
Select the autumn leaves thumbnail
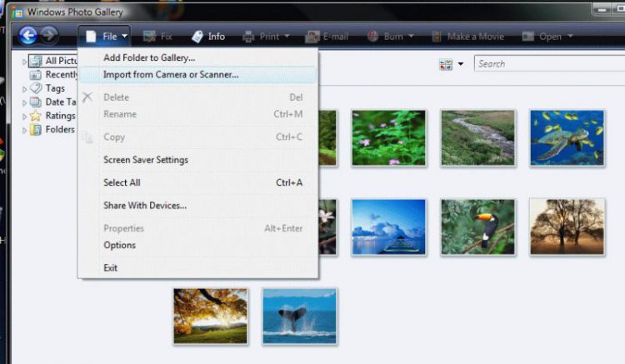[x=211, y=317]
